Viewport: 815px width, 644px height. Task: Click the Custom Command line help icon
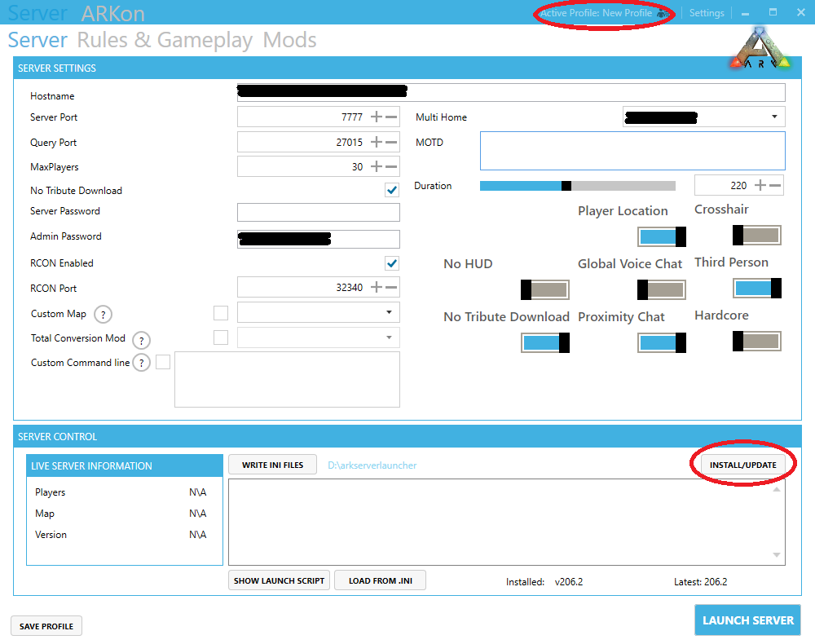(x=142, y=364)
